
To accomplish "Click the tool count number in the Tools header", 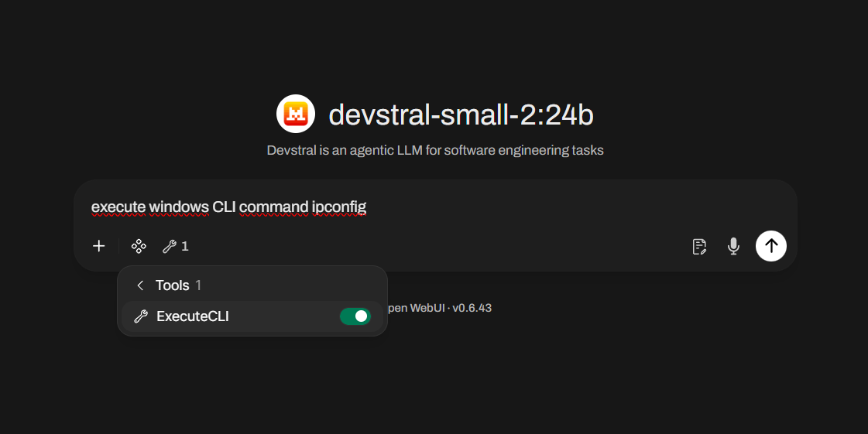I will coord(198,285).
